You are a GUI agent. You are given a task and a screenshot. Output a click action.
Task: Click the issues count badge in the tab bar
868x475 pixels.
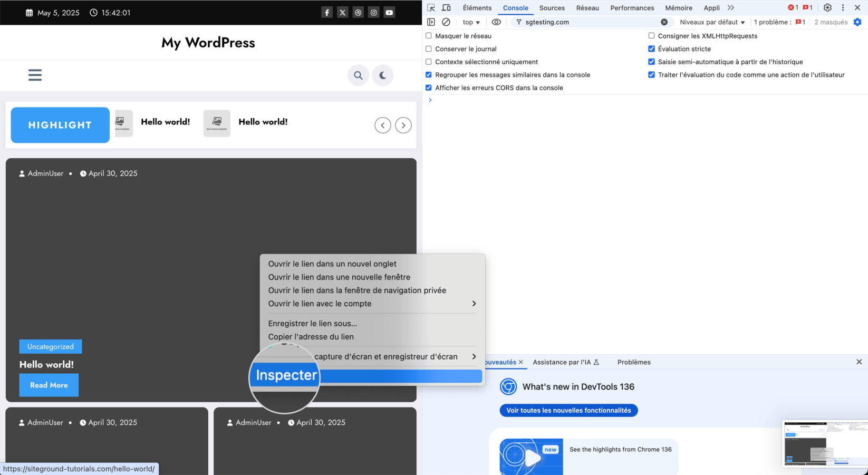pos(807,8)
